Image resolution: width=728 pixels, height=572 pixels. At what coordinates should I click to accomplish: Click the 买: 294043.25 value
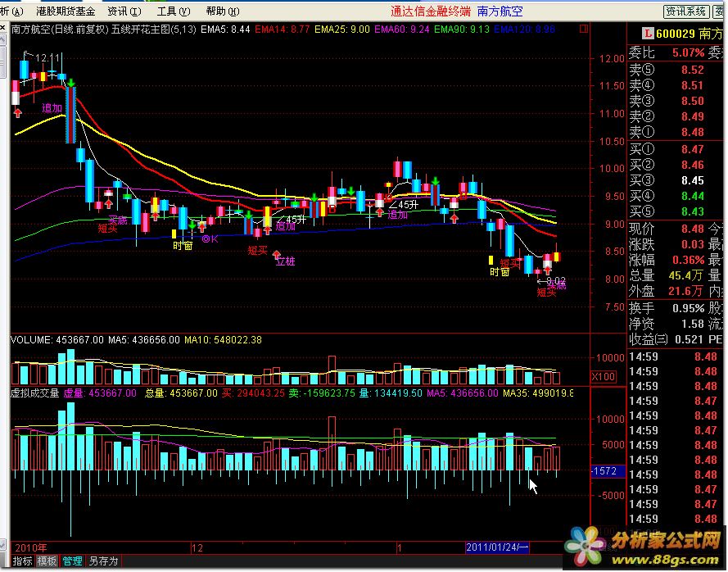tap(253, 393)
